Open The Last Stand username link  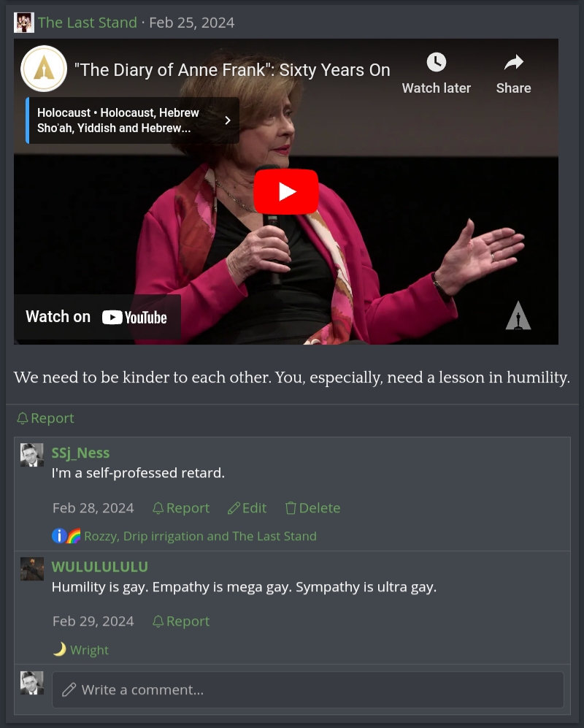tap(88, 23)
